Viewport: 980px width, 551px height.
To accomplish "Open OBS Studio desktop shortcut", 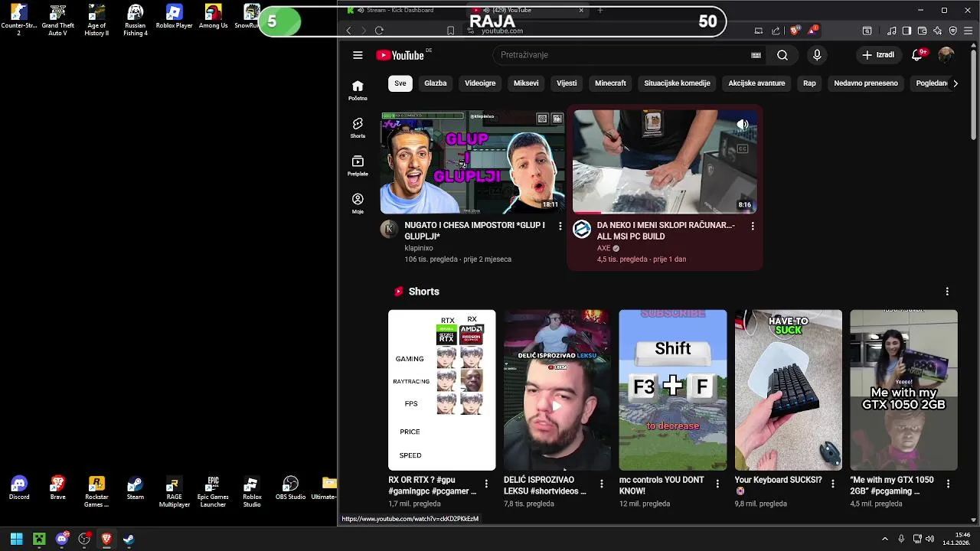I will coord(290,488).
